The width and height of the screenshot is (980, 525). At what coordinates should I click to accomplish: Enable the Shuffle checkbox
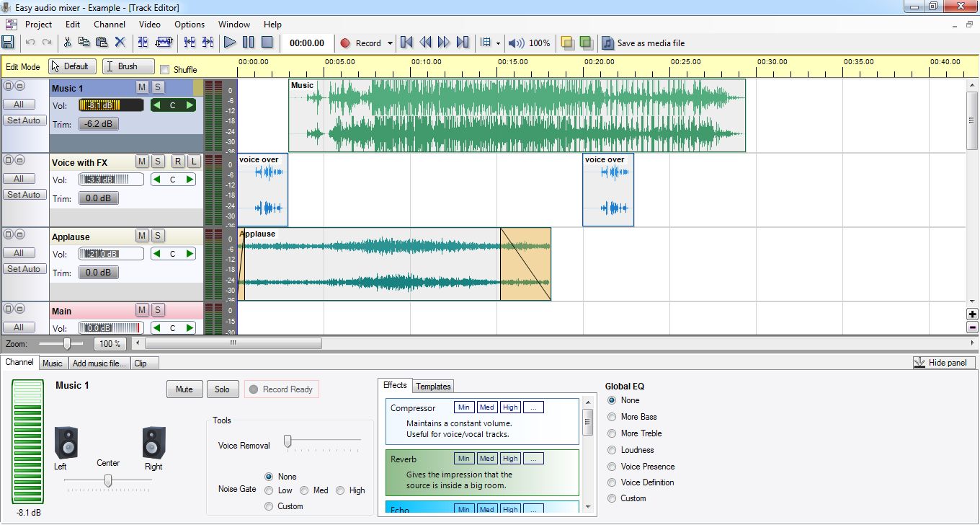165,70
